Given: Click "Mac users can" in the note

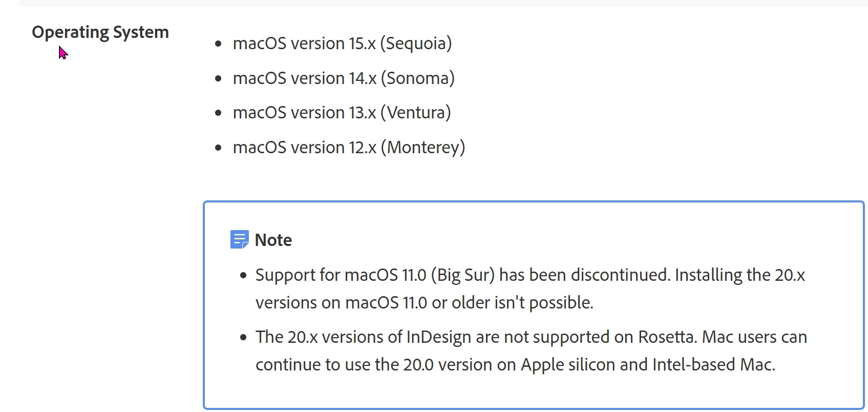Looking at the screenshot, I should [754, 337].
